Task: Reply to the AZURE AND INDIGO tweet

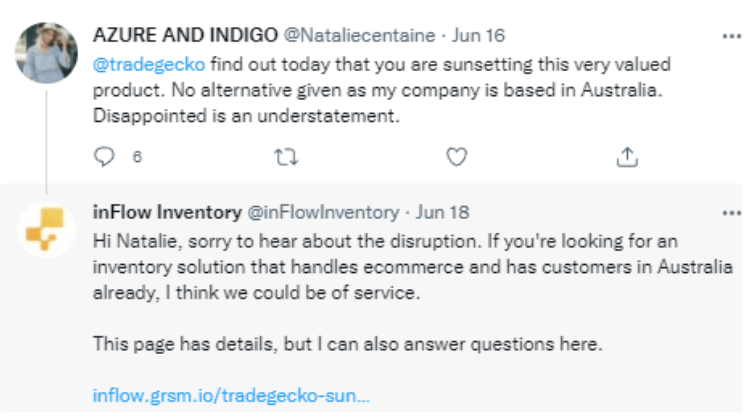Action: 104,156
